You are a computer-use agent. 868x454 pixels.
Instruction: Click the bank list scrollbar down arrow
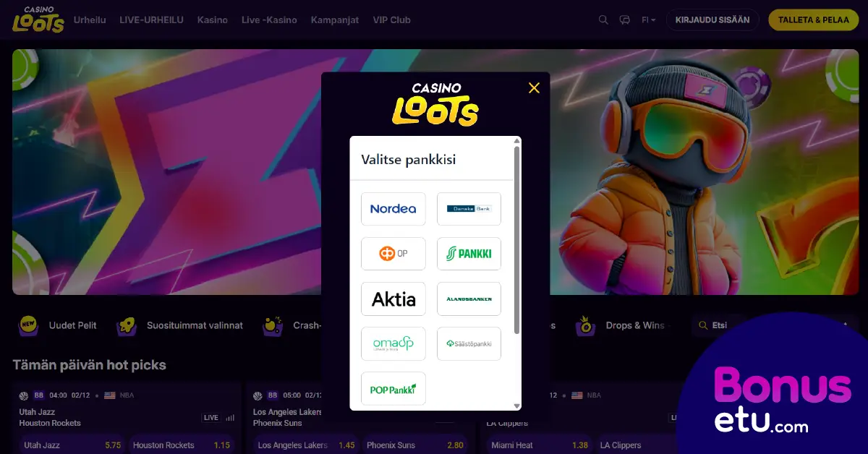[516, 406]
